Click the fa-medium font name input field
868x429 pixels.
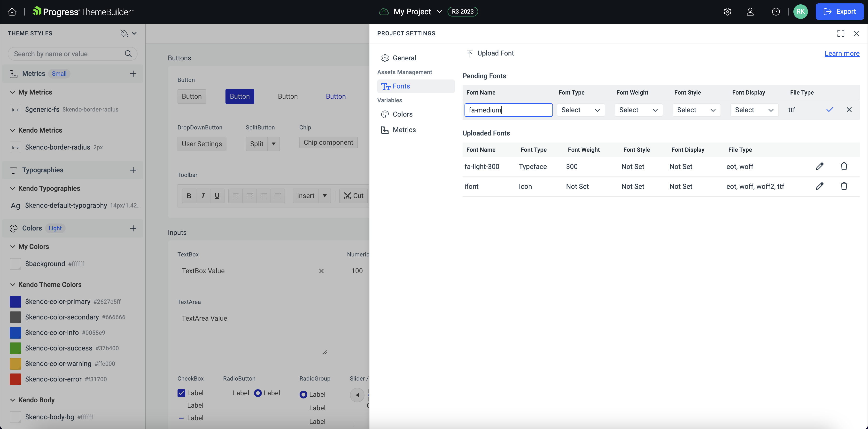[x=508, y=110]
